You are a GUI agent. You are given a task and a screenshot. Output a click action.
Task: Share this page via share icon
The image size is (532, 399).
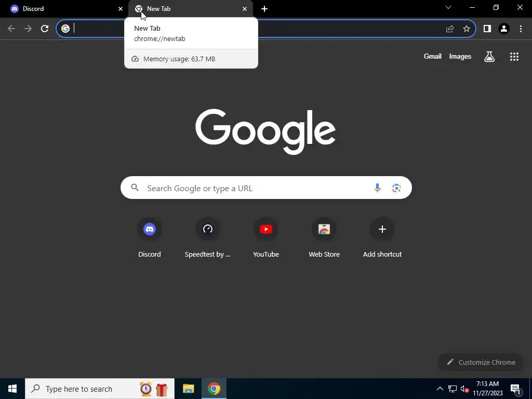tap(450, 29)
